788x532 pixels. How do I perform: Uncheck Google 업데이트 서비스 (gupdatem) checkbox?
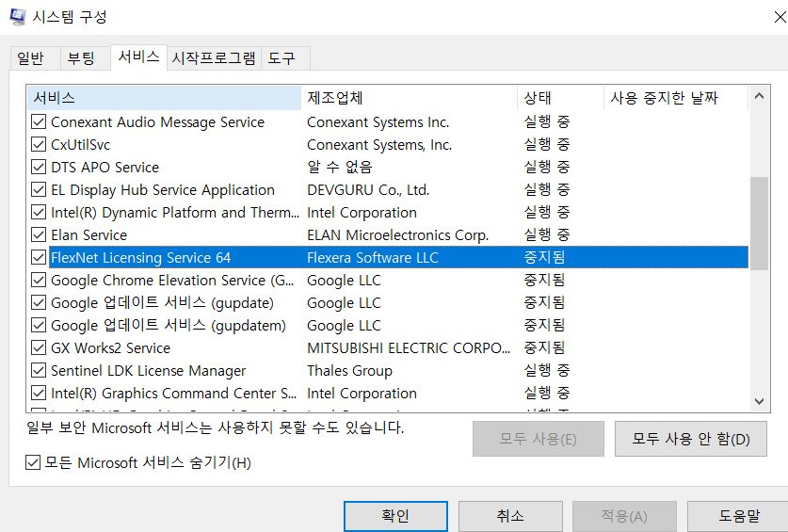point(39,326)
